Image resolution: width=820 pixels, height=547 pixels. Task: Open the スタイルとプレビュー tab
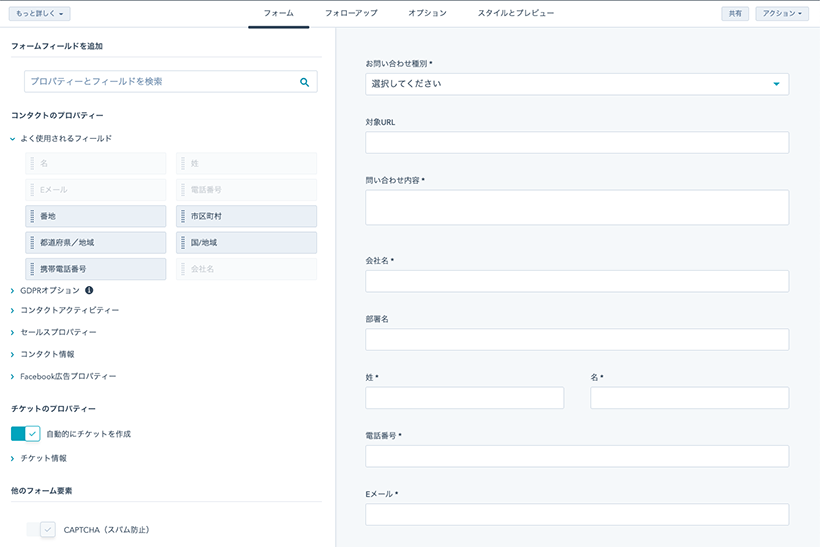pos(516,13)
